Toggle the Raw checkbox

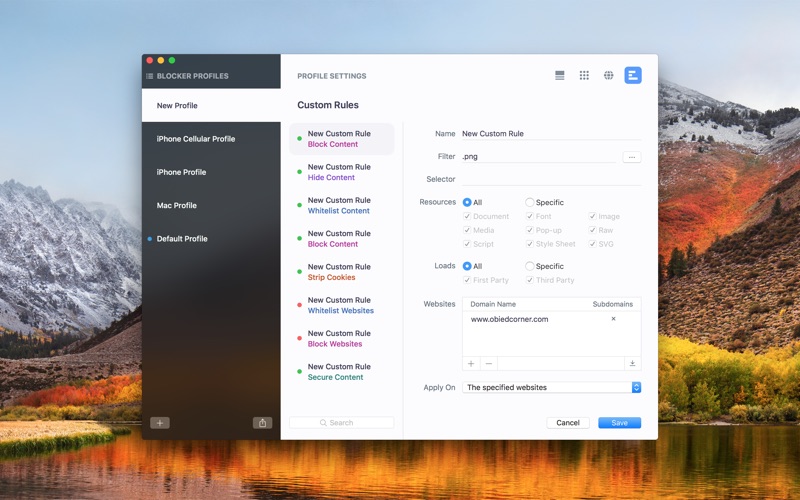592,230
